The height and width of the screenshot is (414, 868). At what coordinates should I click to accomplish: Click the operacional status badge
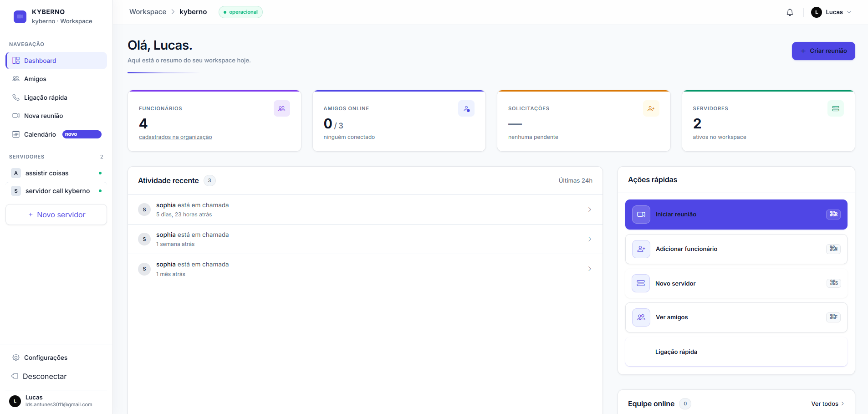tap(240, 12)
